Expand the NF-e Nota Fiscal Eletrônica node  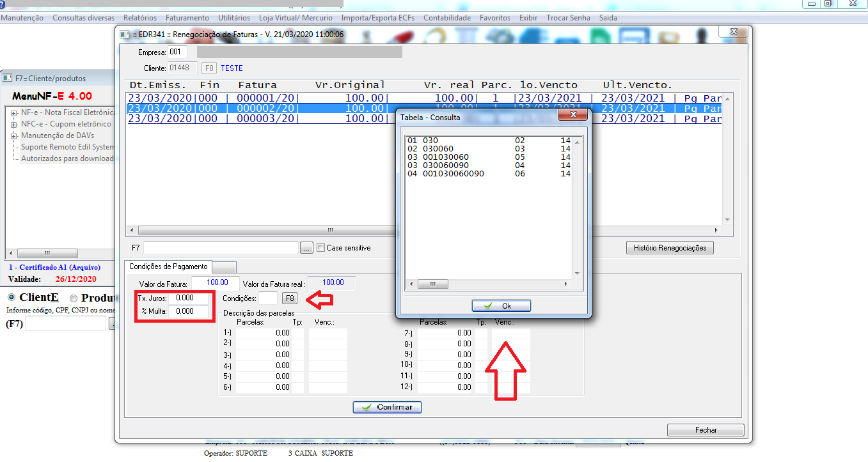tap(13, 113)
